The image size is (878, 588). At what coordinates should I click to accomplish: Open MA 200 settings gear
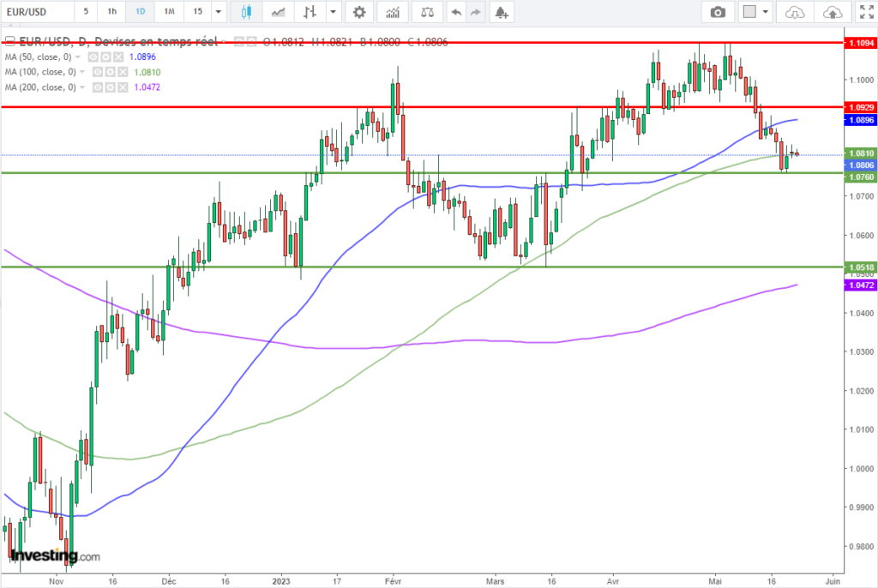pyautogui.click(x=111, y=87)
